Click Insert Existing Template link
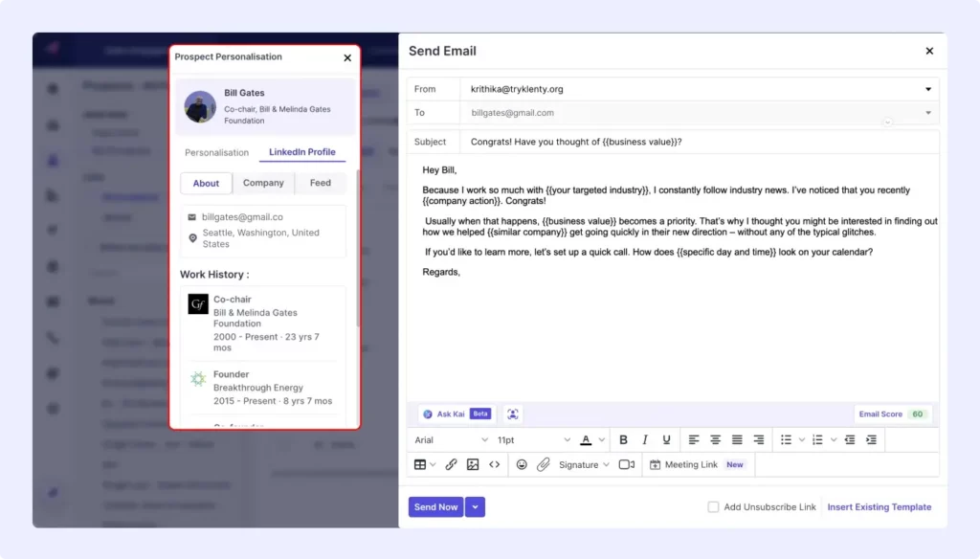 tap(879, 507)
